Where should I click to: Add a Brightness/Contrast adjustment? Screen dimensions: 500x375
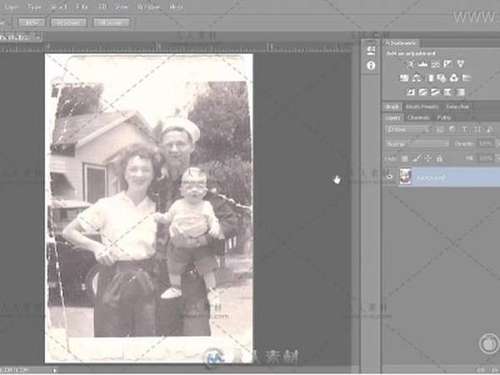411,64
